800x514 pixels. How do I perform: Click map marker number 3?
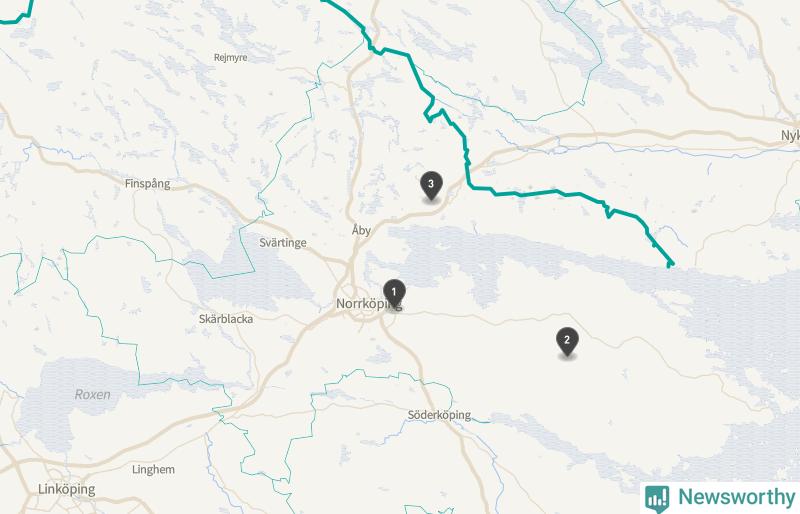point(431,185)
